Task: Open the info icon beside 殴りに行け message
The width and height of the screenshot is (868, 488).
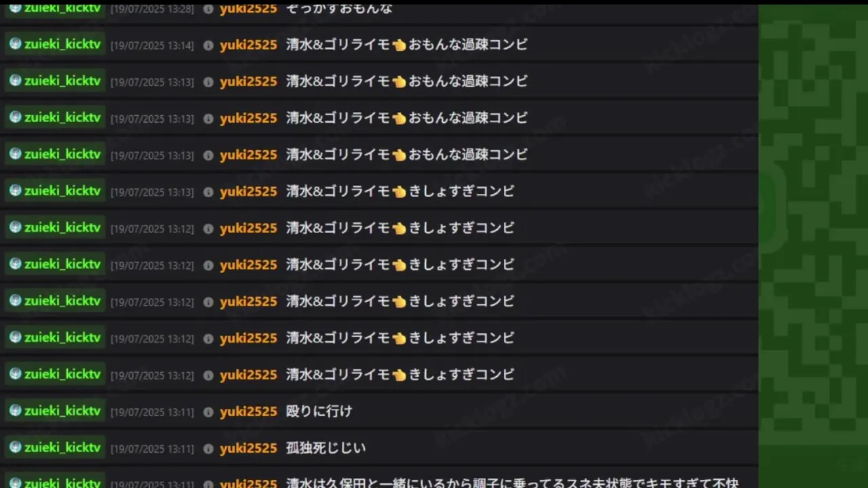Action: [208, 412]
